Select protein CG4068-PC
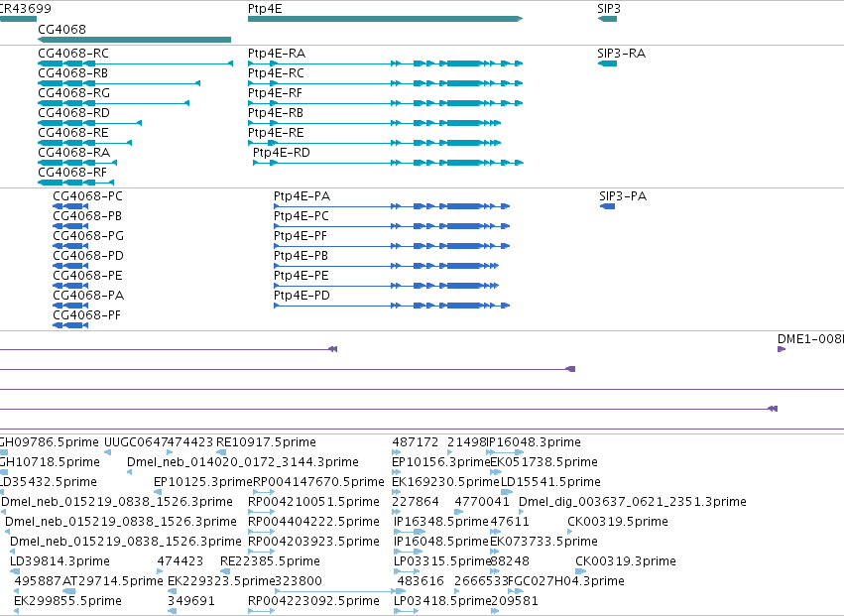This screenshot has height=616, width=844. 87,196
